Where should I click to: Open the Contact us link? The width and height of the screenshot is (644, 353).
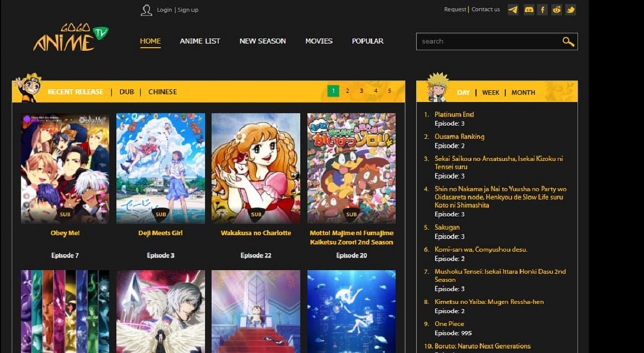coord(486,10)
